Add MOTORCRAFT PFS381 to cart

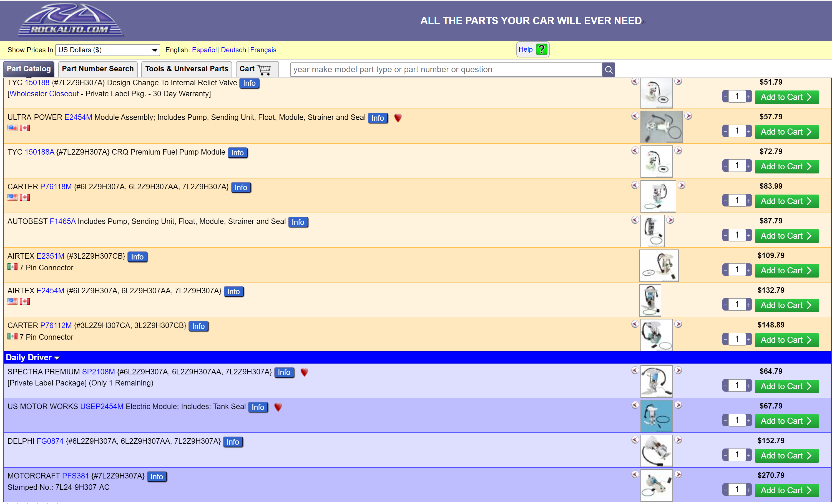pos(787,490)
